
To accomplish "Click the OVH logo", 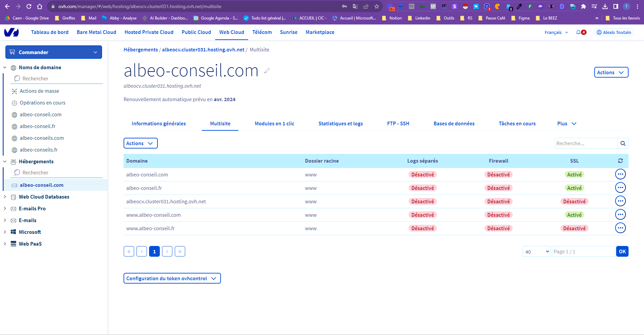I will point(11,32).
